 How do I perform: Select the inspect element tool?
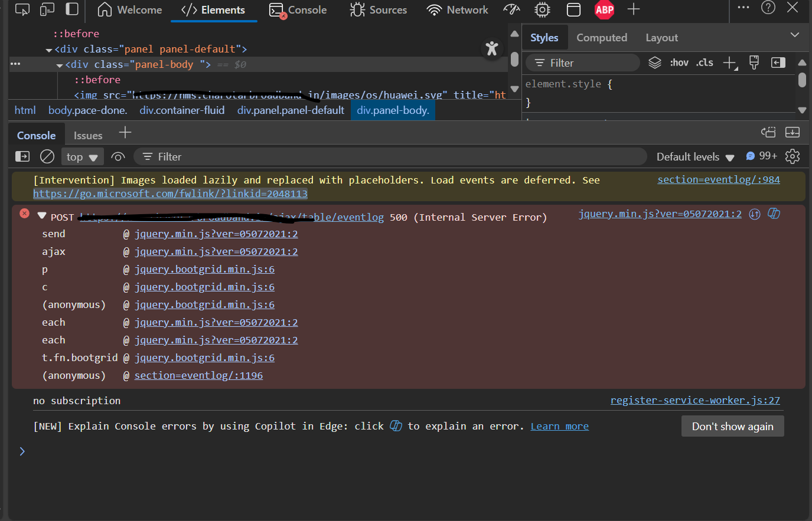click(22, 10)
